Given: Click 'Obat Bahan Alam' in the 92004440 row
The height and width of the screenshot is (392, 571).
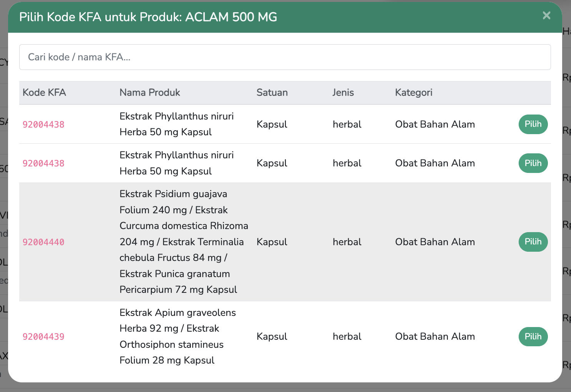Looking at the screenshot, I should (x=435, y=242).
